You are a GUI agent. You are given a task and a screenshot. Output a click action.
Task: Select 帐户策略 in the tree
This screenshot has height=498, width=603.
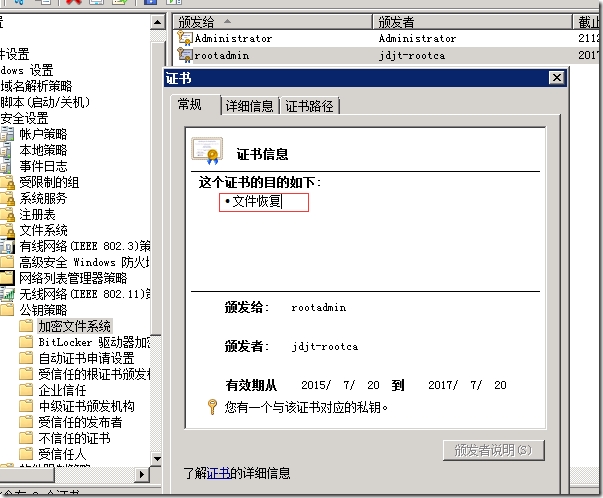tap(43, 134)
